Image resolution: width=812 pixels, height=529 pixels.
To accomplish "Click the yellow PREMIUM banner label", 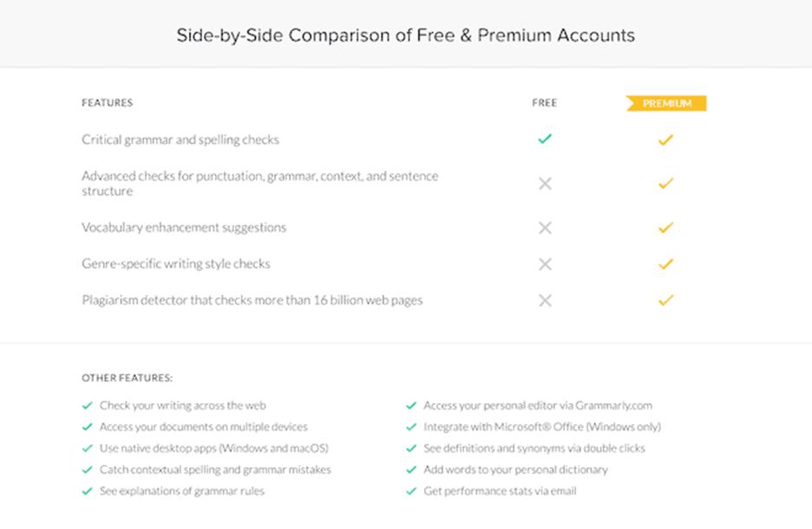I will coord(666,103).
